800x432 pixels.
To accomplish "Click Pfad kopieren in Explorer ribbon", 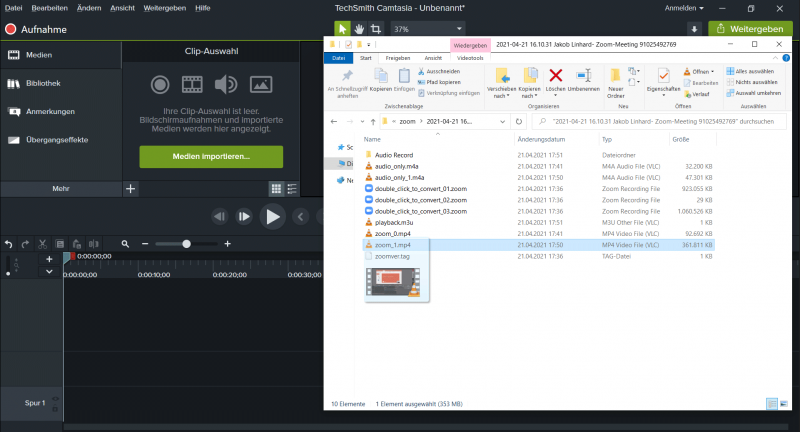I will (439, 82).
